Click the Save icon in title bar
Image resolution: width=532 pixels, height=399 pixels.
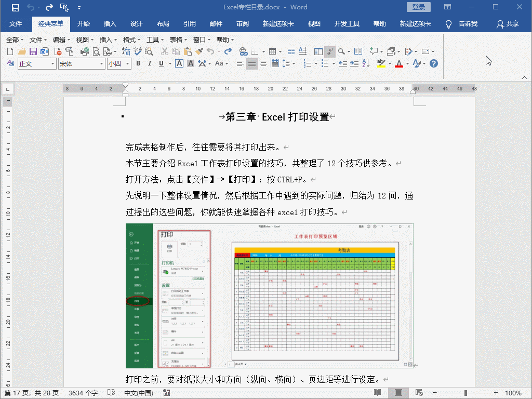15,7
